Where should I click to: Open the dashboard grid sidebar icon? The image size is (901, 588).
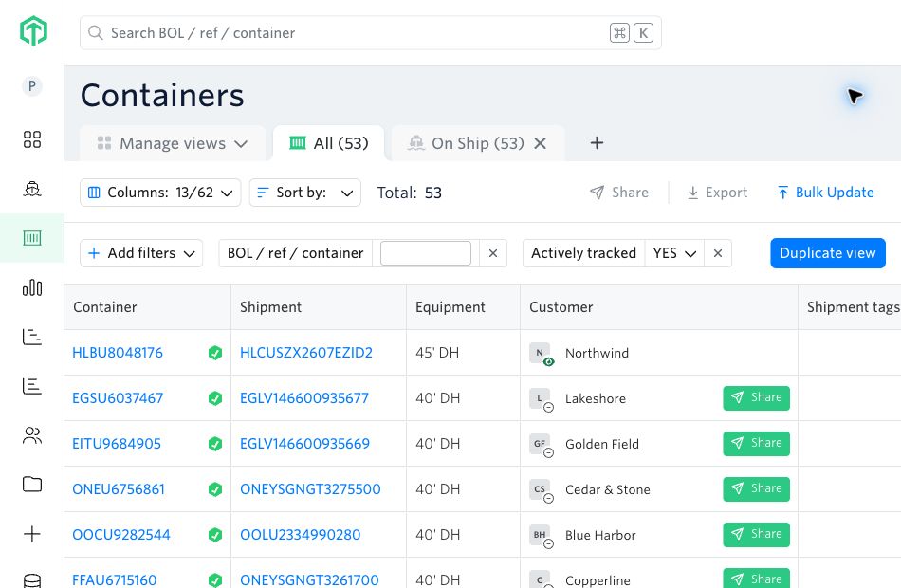[32, 139]
